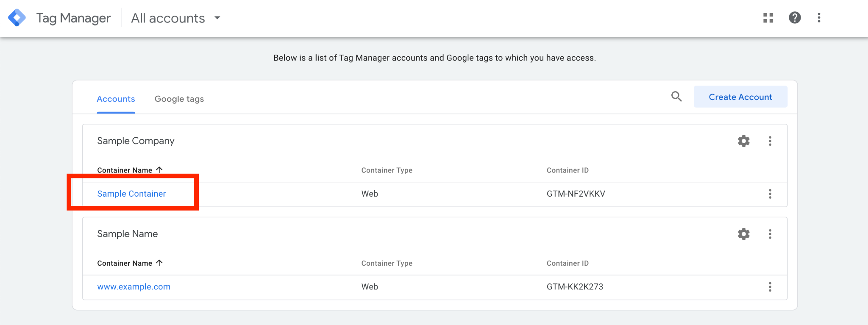Click the search magnifier icon
The image size is (868, 325).
click(676, 97)
